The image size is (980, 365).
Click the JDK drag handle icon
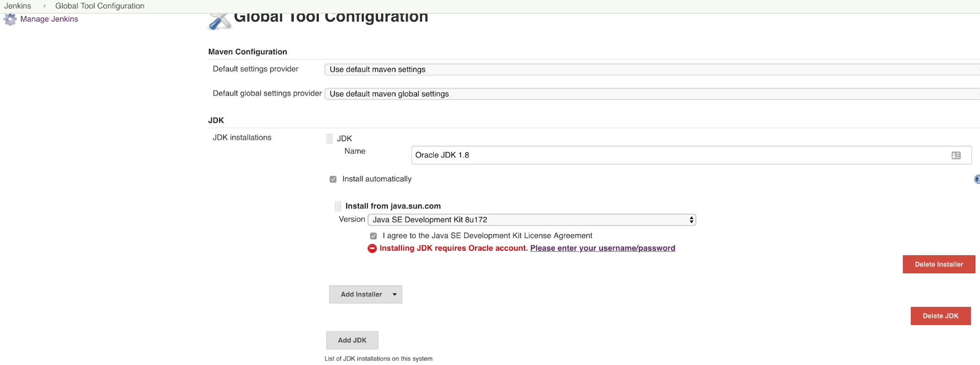point(329,139)
